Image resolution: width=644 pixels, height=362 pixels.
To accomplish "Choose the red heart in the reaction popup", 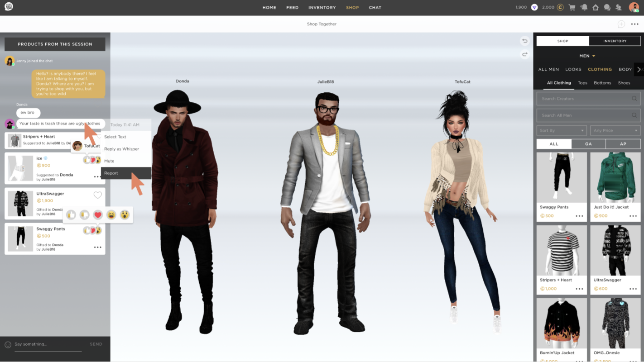I will (98, 215).
